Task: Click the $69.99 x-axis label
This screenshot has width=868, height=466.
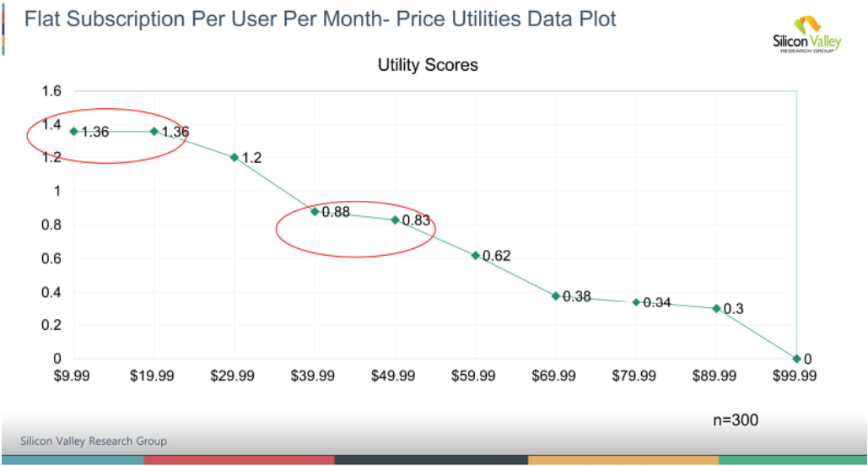Action: pyautogui.click(x=553, y=376)
